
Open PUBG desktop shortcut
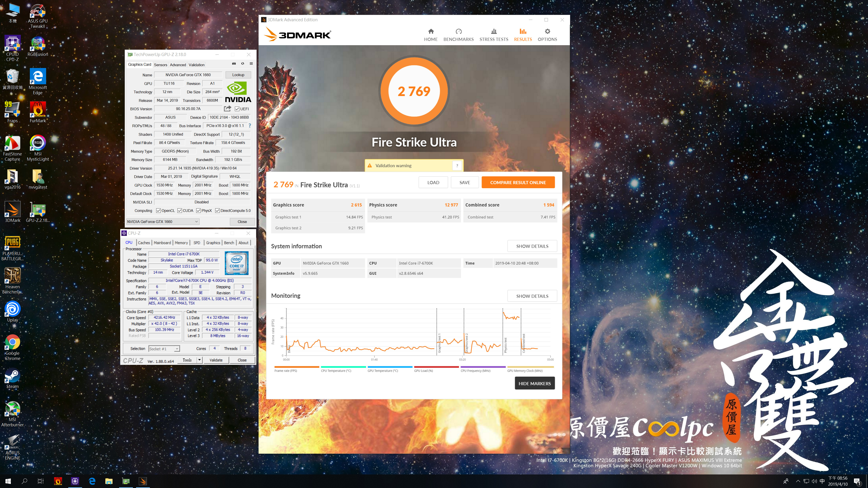[12, 248]
